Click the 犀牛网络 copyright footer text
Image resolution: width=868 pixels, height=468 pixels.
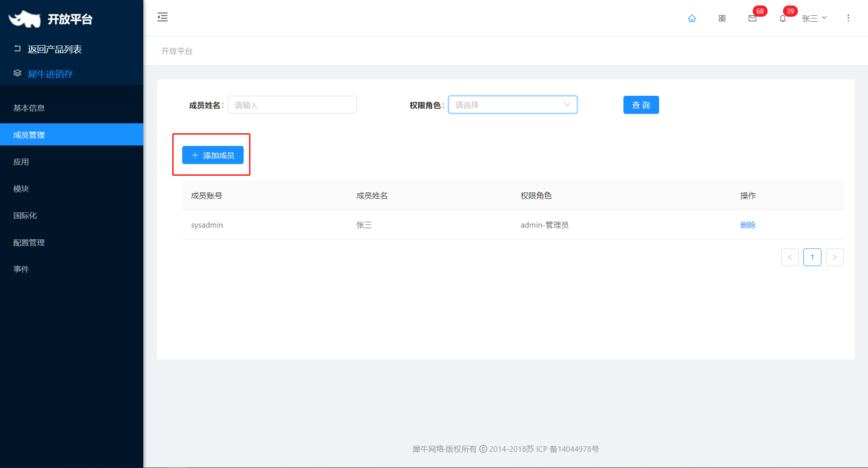[x=505, y=449]
